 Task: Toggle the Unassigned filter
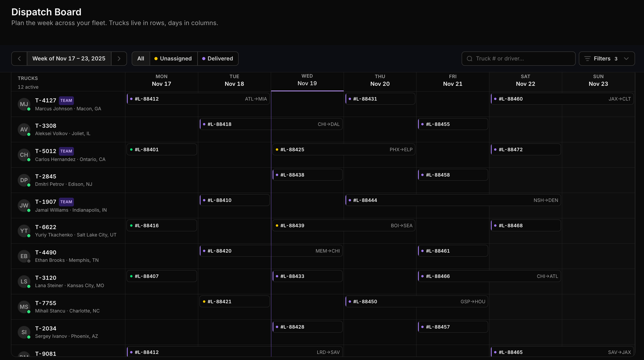[173, 59]
